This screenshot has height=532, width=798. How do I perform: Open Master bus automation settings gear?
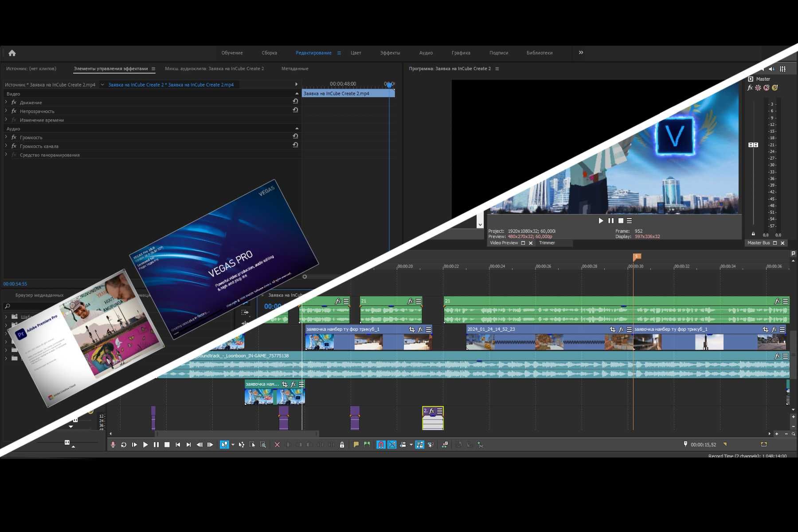[758, 88]
